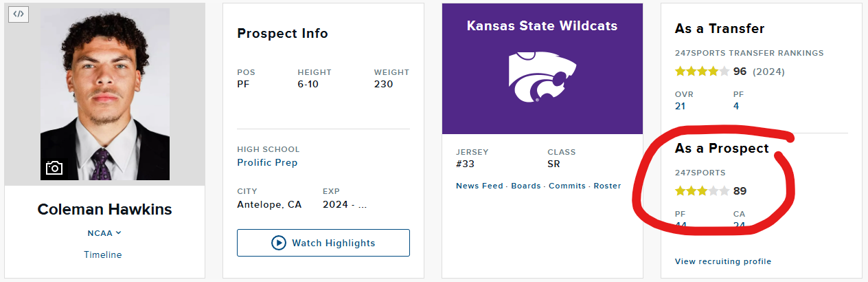Viewport: 868px width, 282px height.
Task: Click the PF transfer ranking 4
Action: click(736, 106)
